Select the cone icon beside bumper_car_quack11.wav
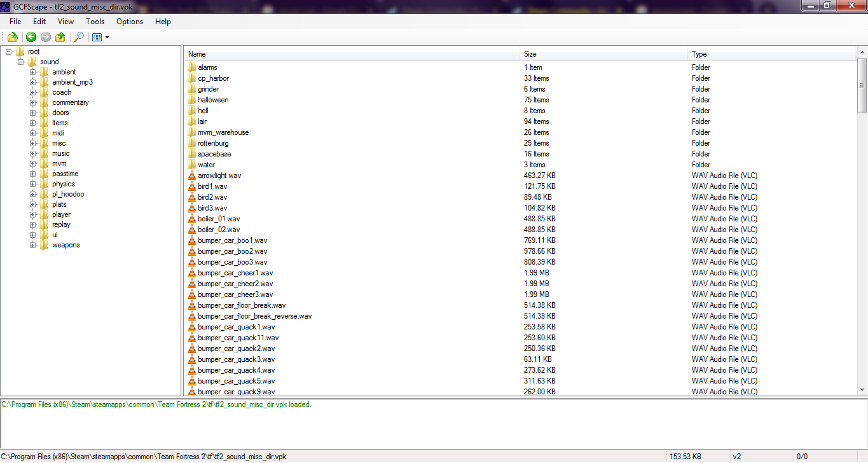Screen dimensions: 868x463 click(x=192, y=338)
